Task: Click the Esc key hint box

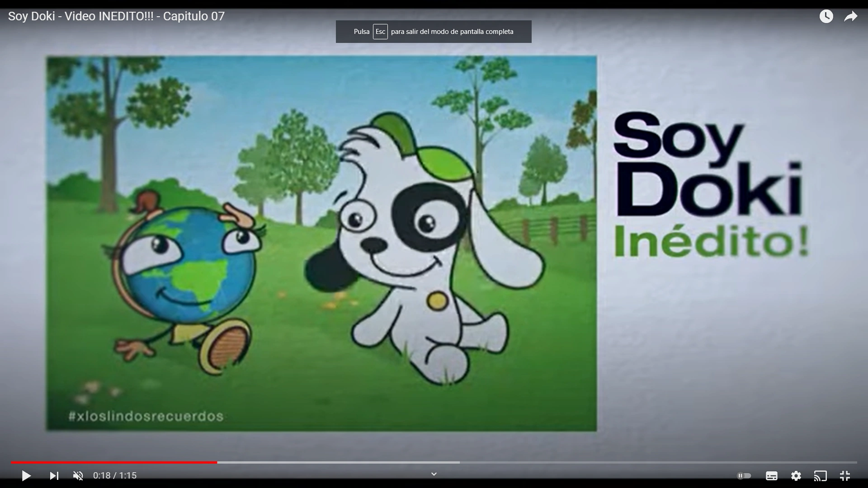Action: 380,32
